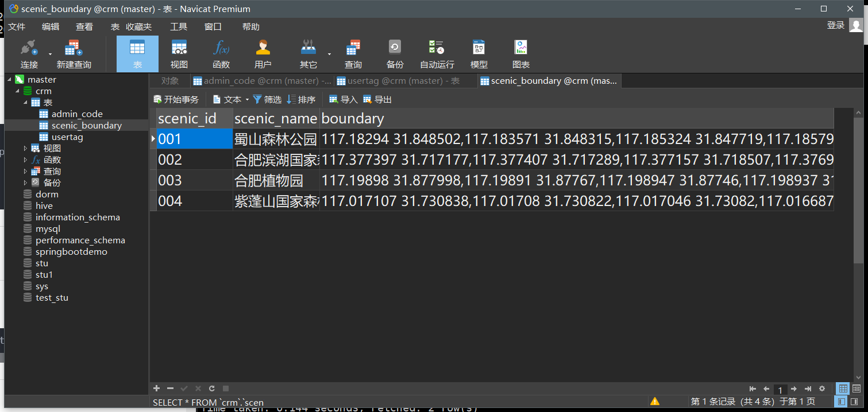Switch to form view mode
868x412 pixels.
pos(857,388)
